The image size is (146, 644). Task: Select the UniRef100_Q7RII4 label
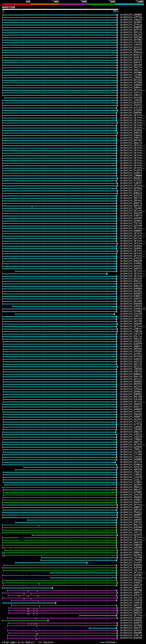(131, 316)
